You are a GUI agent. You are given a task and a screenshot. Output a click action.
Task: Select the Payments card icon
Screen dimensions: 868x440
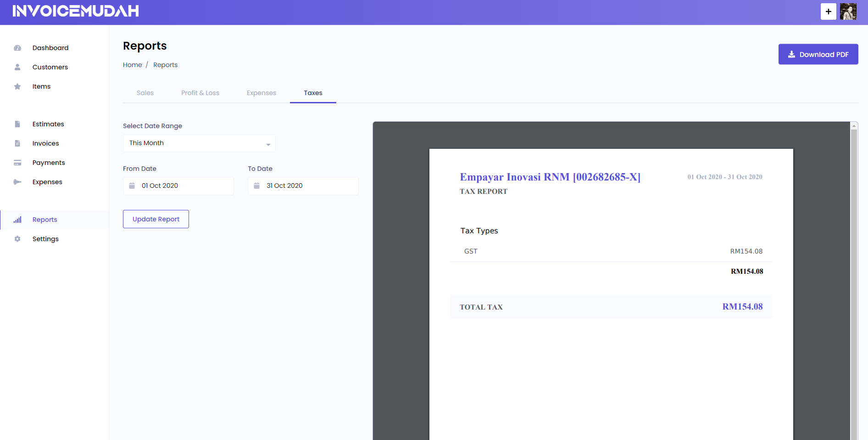click(x=17, y=163)
